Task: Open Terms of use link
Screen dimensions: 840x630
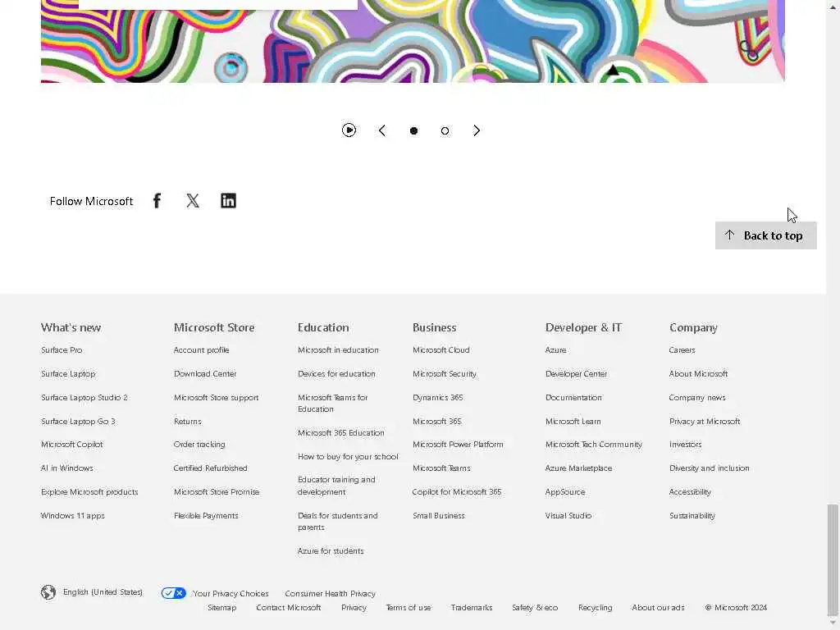Action: coord(409,608)
